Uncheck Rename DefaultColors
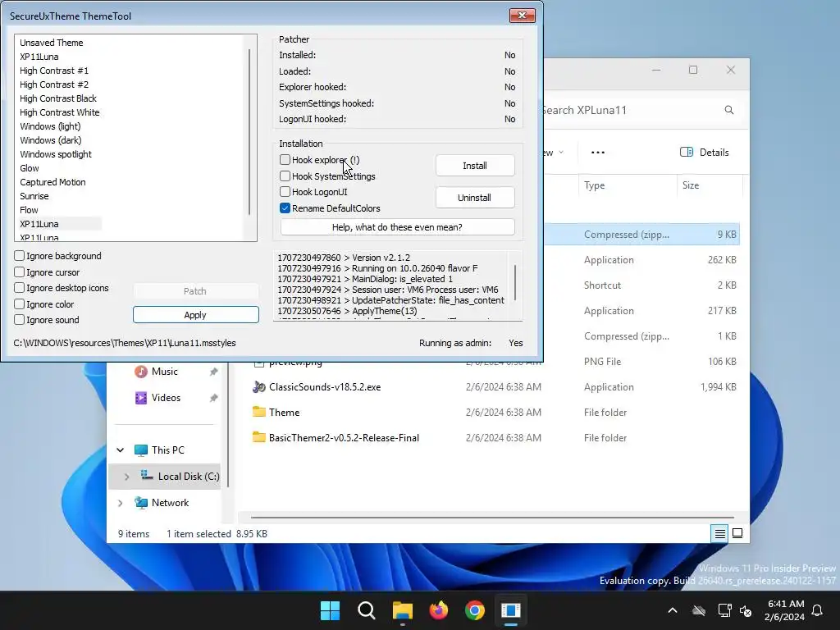Screen dimensions: 840x630 (x=285, y=208)
